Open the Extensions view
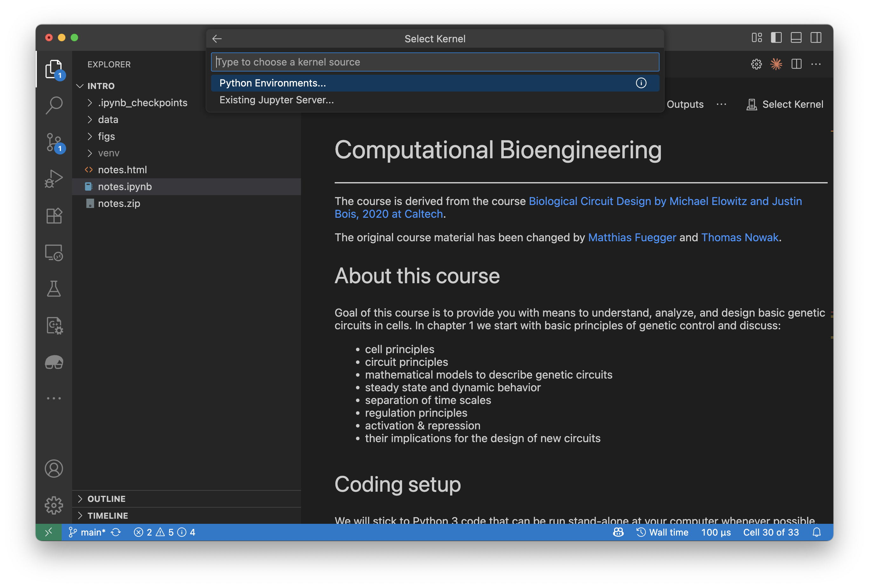 (x=54, y=216)
